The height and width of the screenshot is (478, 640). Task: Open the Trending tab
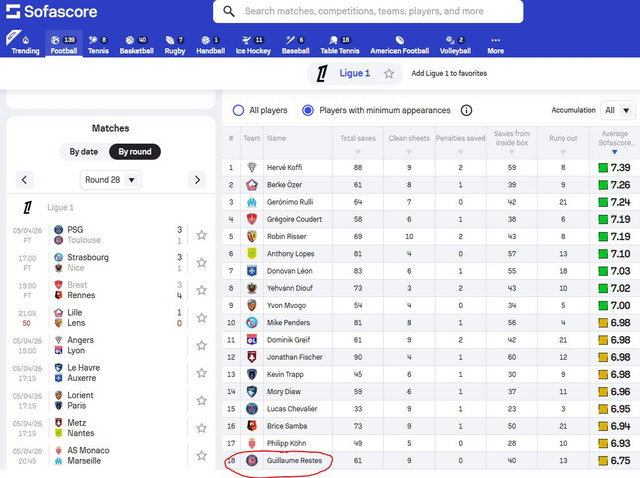pyautogui.click(x=25, y=44)
